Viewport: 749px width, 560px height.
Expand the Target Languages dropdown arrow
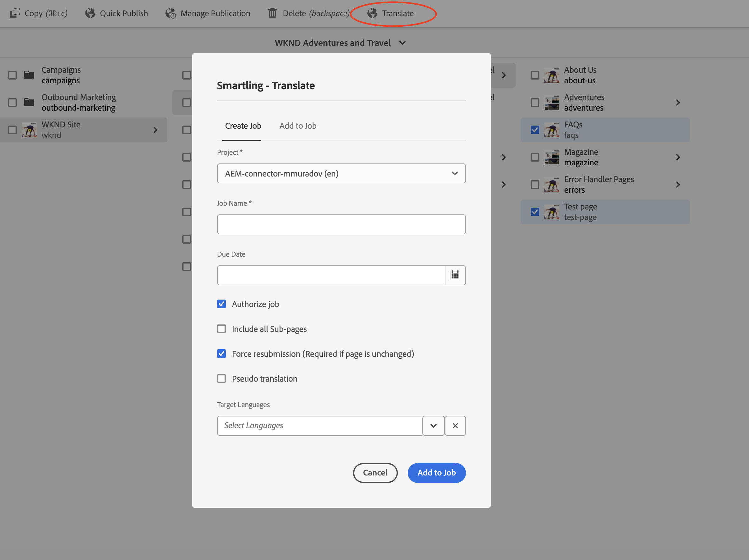(x=433, y=425)
